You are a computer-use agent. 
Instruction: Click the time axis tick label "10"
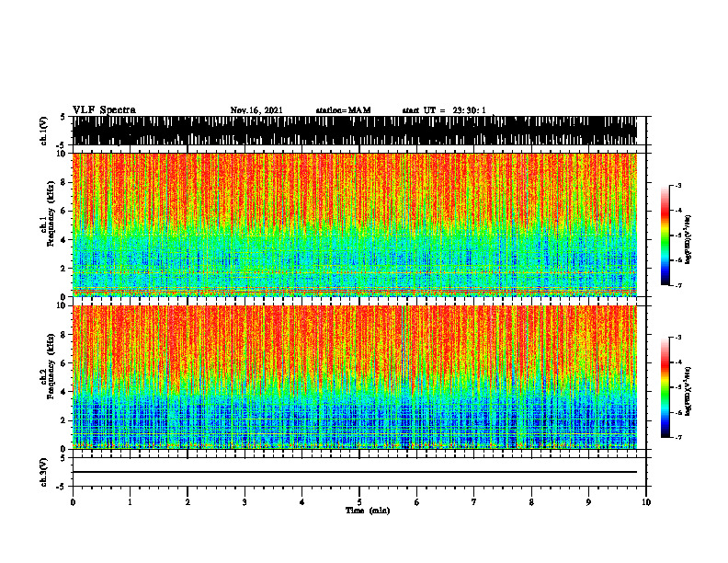[x=646, y=501]
